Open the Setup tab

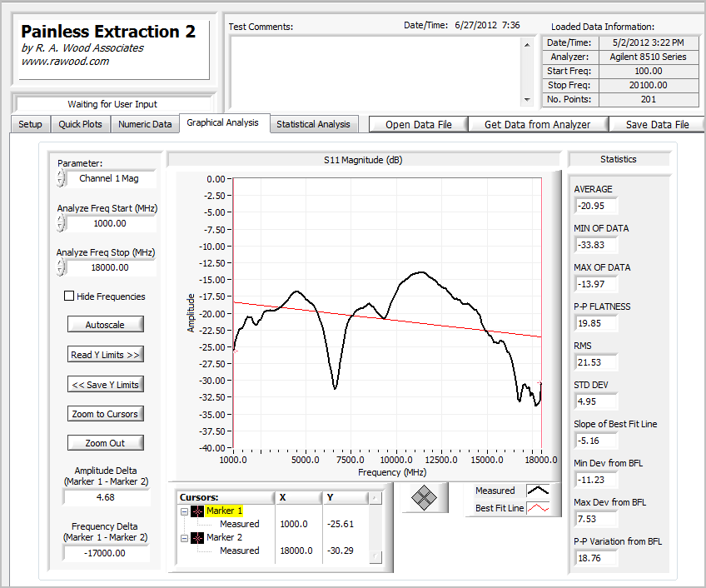click(x=30, y=124)
